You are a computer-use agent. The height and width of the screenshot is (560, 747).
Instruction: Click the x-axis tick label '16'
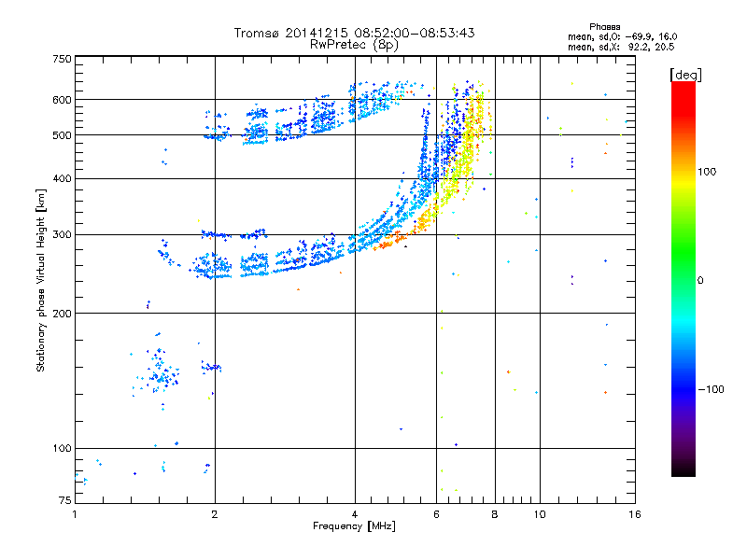(635, 514)
